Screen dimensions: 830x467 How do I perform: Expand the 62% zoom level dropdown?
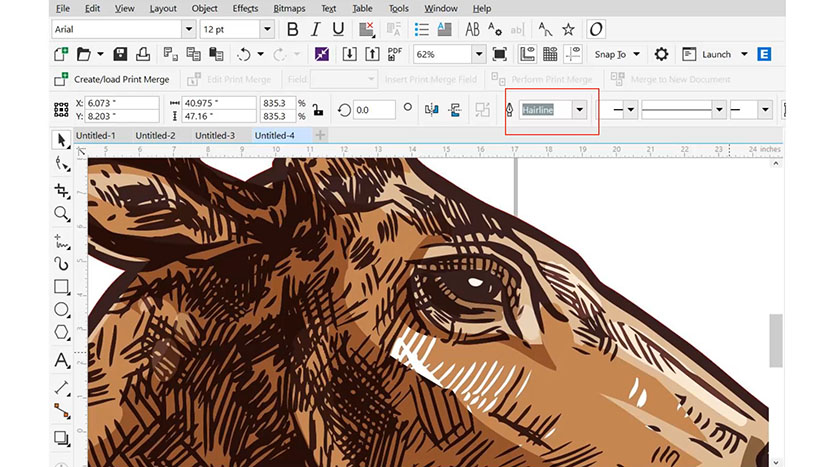point(479,54)
